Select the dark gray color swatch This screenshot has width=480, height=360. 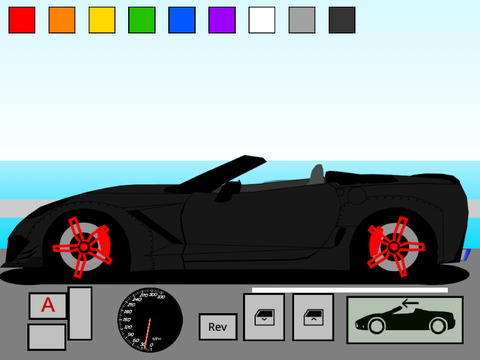click(x=342, y=20)
